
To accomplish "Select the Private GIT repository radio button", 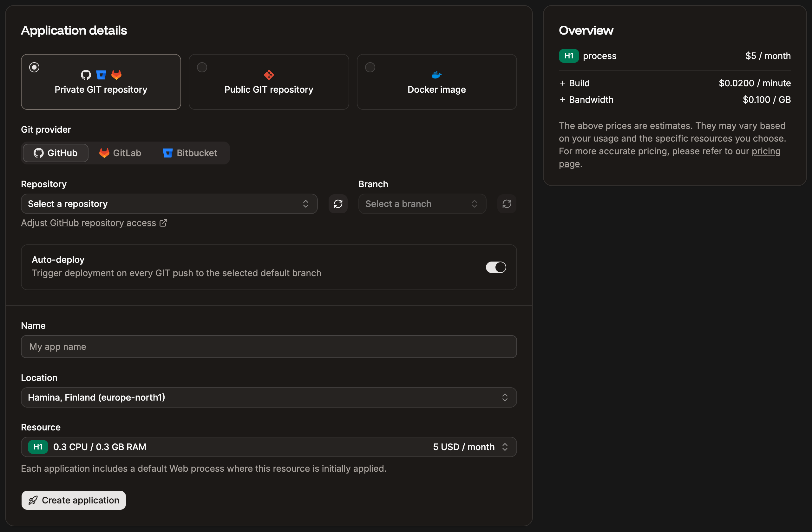I will [34, 67].
